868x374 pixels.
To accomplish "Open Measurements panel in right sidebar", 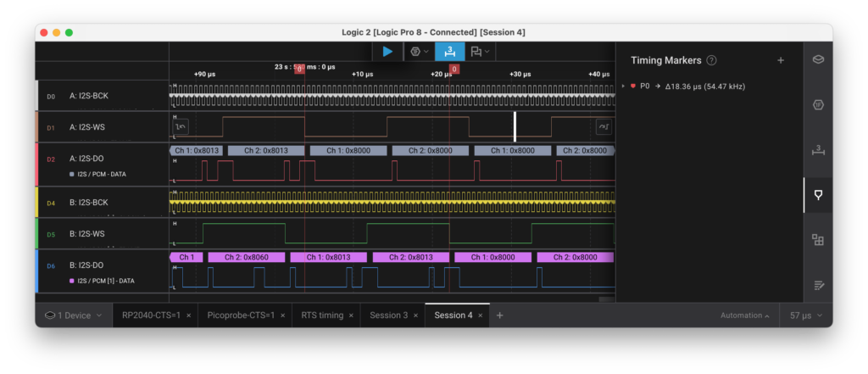I will (818, 149).
